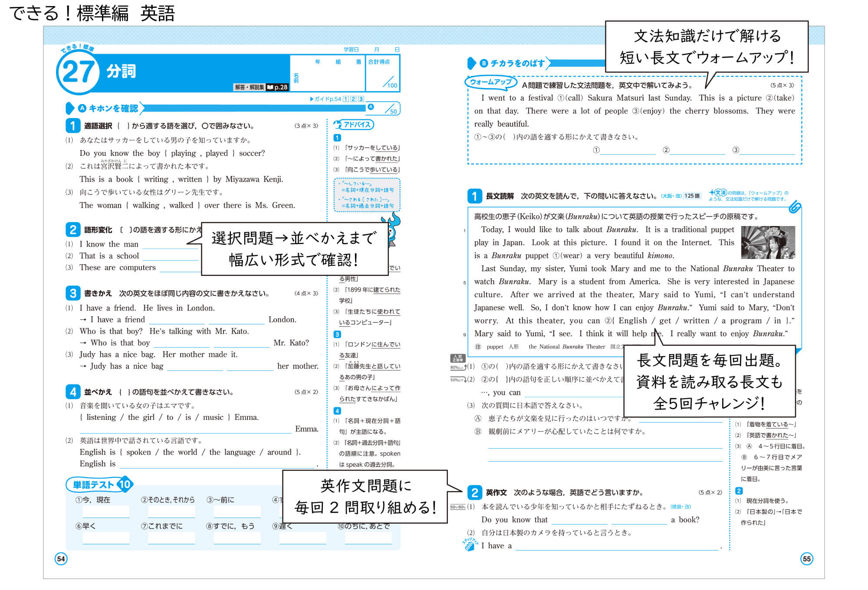Image resolution: width=868 pixels, height=590 pixels.
Task: Click the section A score bubble out of 50
Action: pyautogui.click(x=383, y=108)
